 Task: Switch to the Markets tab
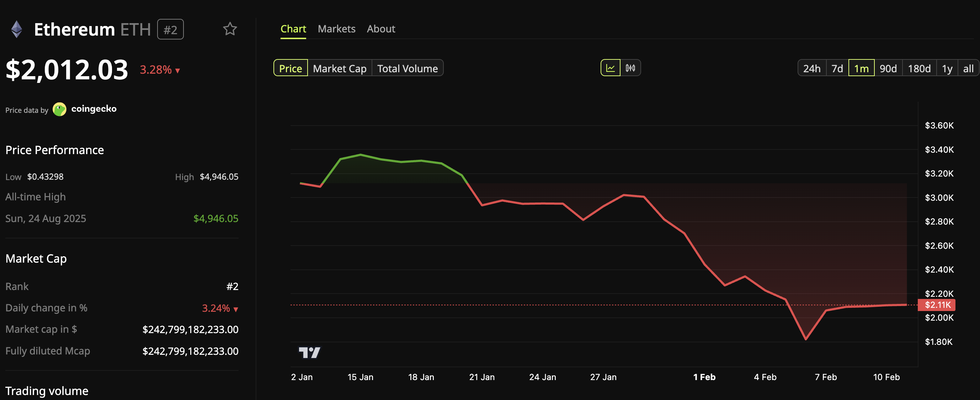click(336, 28)
